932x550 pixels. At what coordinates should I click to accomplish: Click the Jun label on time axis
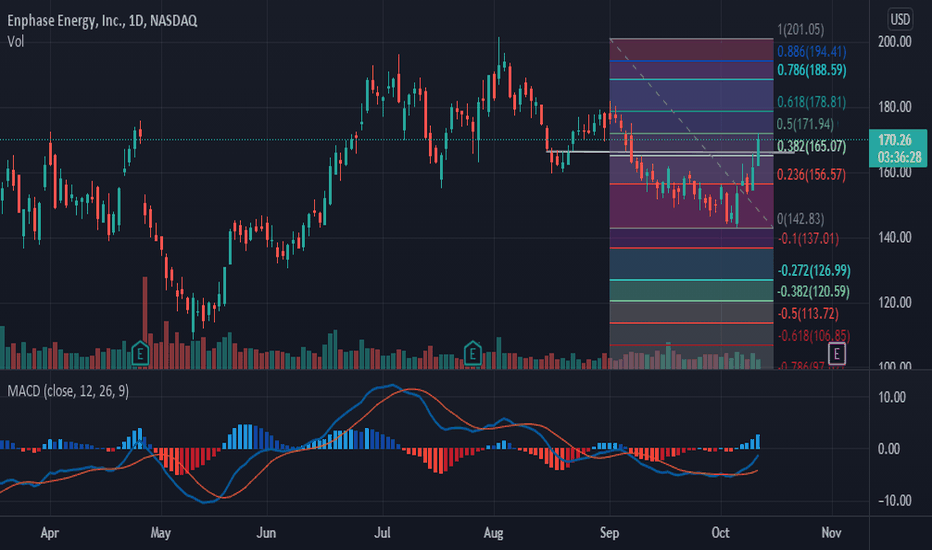click(x=266, y=533)
